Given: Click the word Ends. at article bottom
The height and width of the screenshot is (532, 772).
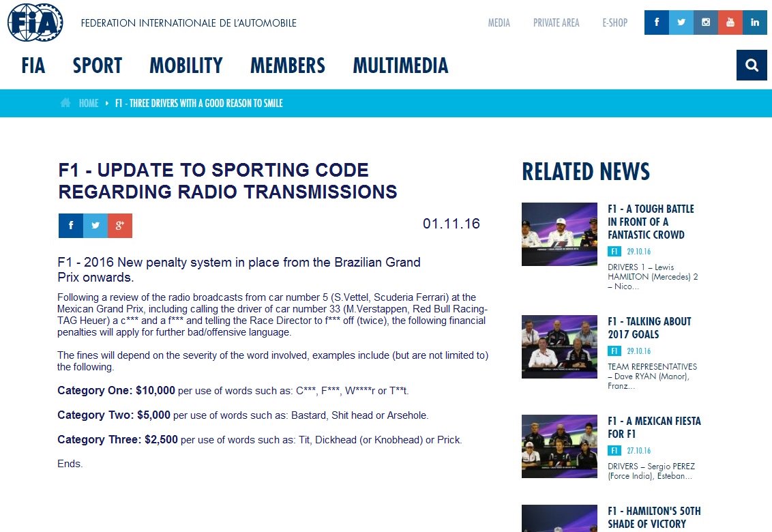Looking at the screenshot, I should point(70,464).
